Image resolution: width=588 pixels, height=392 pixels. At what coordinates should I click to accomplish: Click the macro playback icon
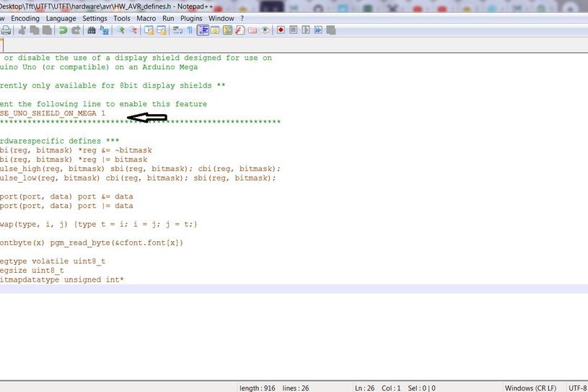pyautogui.click(x=306, y=30)
